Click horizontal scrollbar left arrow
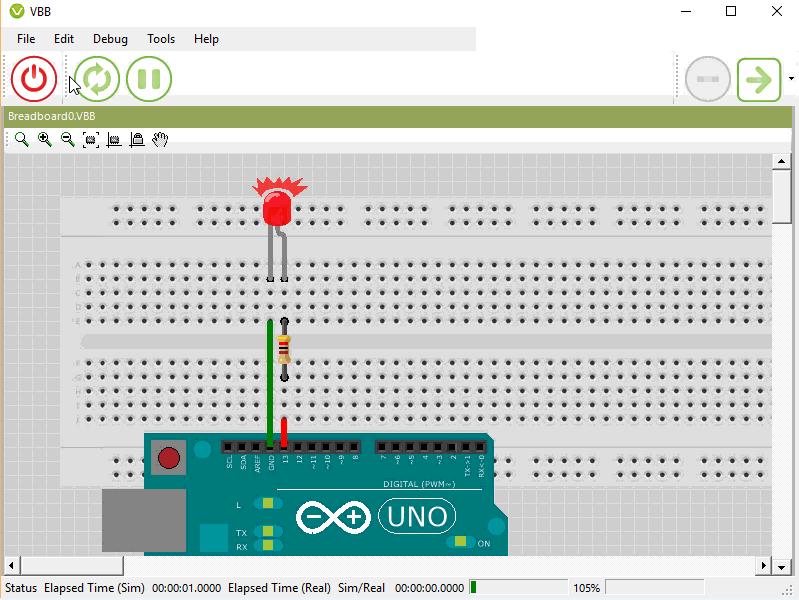The image size is (799, 600). click(12, 565)
